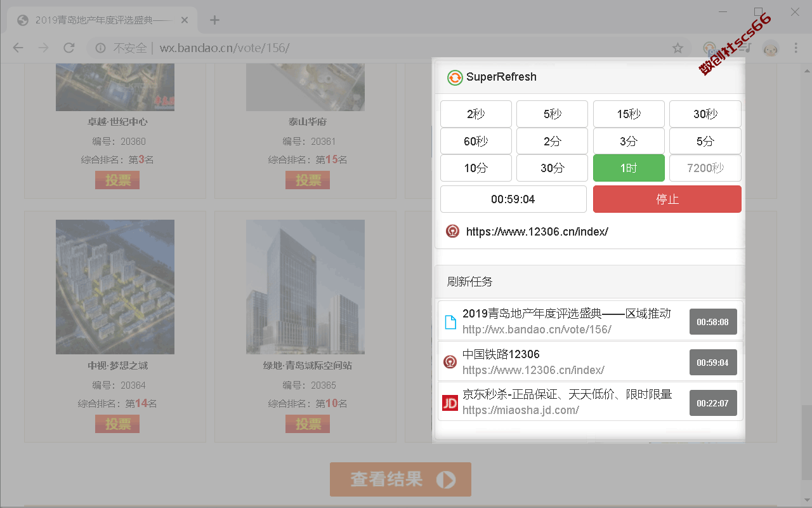Viewport: 812px width, 508px height.
Task: Open the 中视·梦想之城 thumbnail image
Action: pos(115,287)
